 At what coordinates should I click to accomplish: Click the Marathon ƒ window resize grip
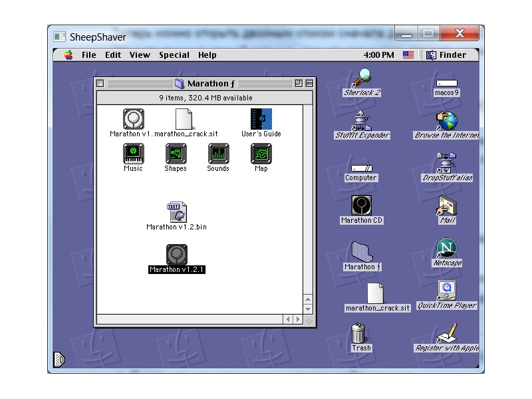309,320
